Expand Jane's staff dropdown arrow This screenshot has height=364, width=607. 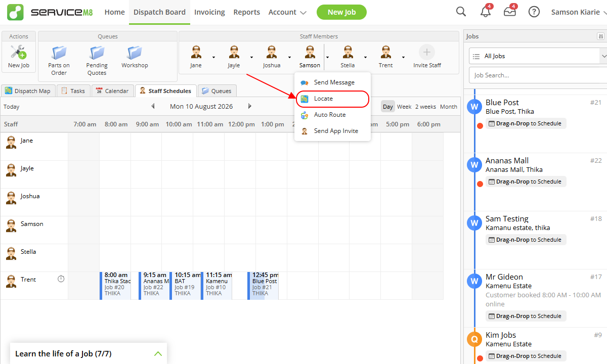click(213, 57)
